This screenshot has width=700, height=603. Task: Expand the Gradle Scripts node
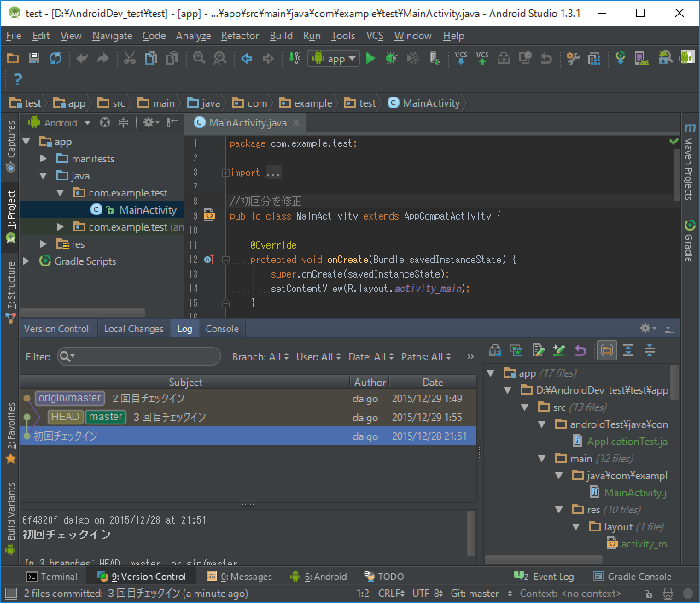tap(26, 261)
